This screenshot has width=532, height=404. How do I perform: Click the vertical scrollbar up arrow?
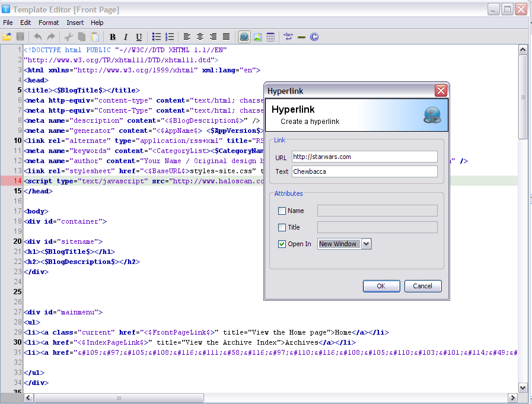tap(523, 50)
